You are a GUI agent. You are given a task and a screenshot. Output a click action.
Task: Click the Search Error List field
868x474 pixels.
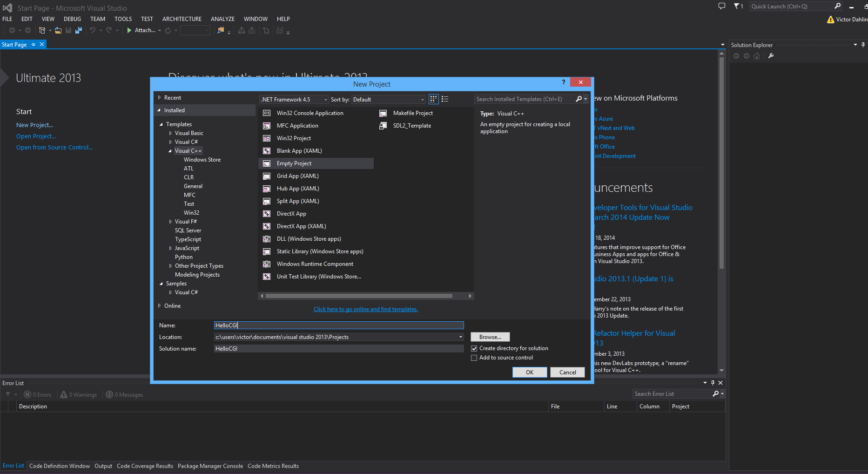click(672, 394)
